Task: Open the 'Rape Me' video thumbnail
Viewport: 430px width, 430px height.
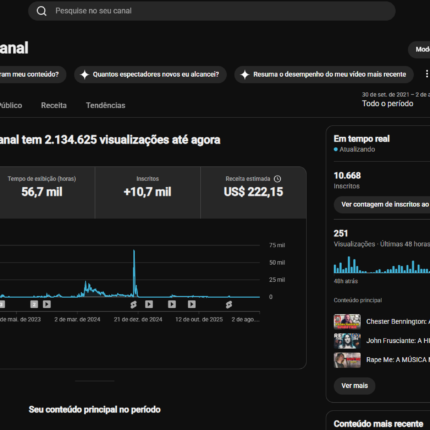Action: pyautogui.click(x=347, y=360)
